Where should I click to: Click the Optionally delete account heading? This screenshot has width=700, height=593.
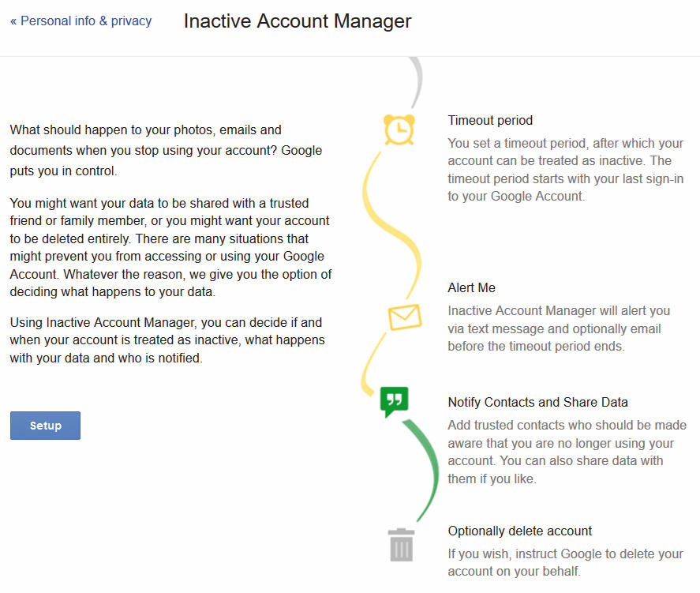pyautogui.click(x=519, y=531)
